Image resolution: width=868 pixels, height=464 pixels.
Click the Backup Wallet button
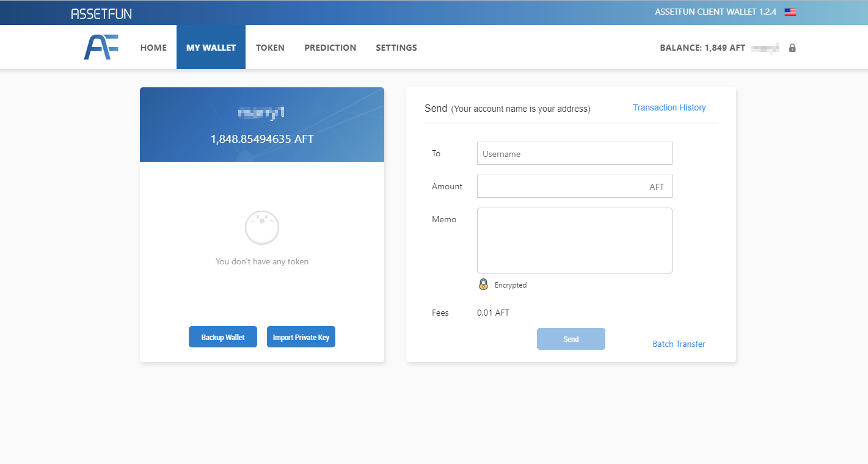(223, 337)
